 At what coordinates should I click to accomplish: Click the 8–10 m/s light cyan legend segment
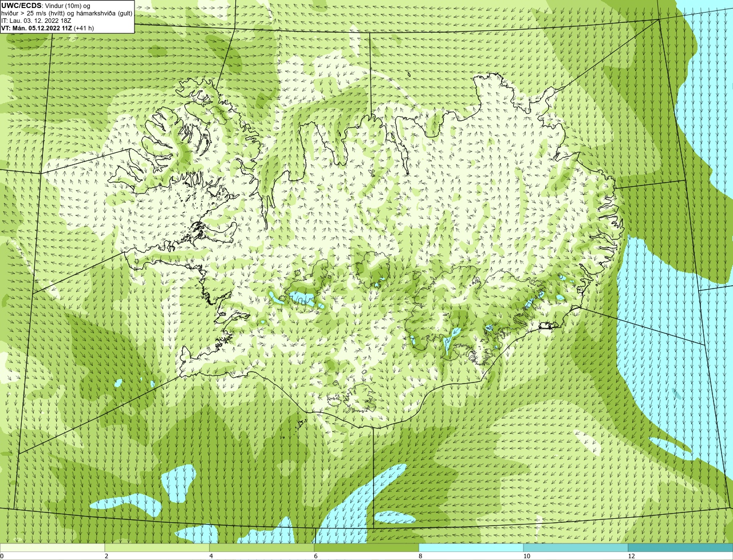[x=471, y=547]
